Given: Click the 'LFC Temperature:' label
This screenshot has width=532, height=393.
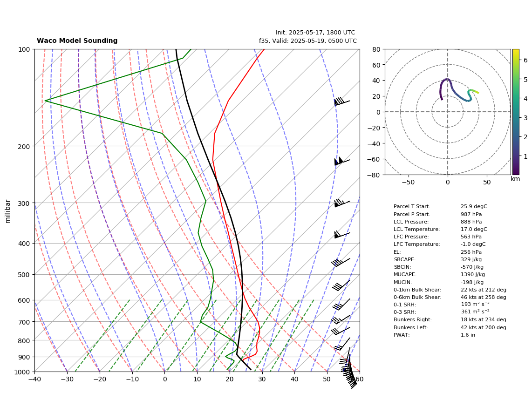Looking at the screenshot, I should [x=416, y=244].
